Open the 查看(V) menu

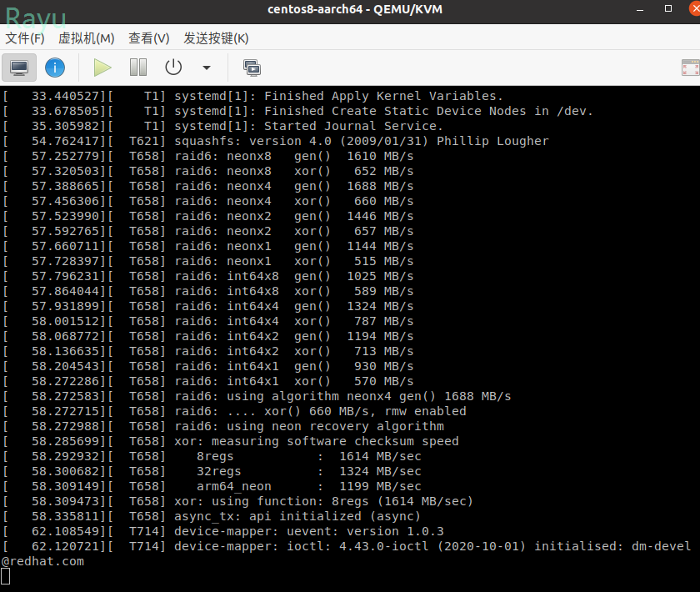click(149, 38)
